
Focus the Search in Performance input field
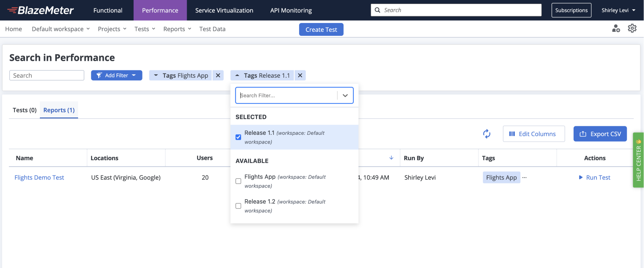(x=47, y=75)
